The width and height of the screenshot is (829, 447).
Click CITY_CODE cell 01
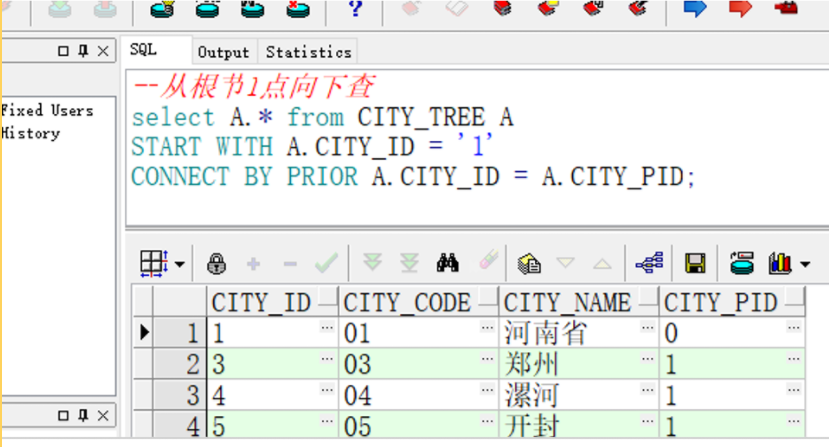point(418,333)
